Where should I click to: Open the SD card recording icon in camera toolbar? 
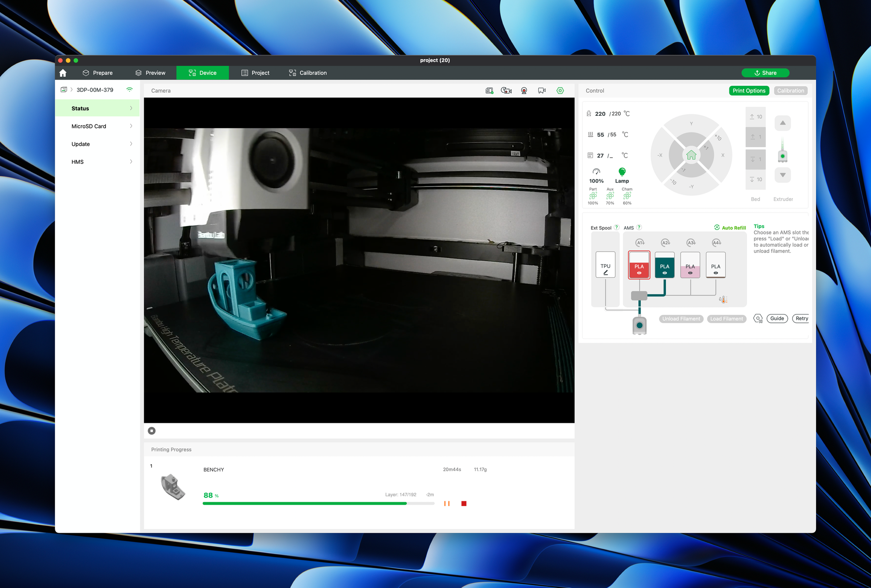pyautogui.click(x=489, y=90)
